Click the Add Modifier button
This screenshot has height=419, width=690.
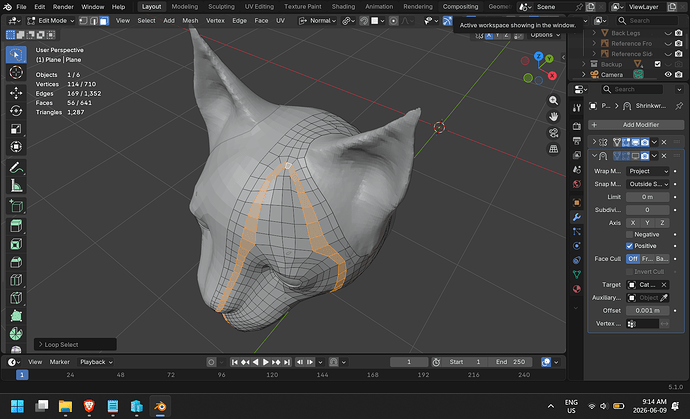(636, 125)
